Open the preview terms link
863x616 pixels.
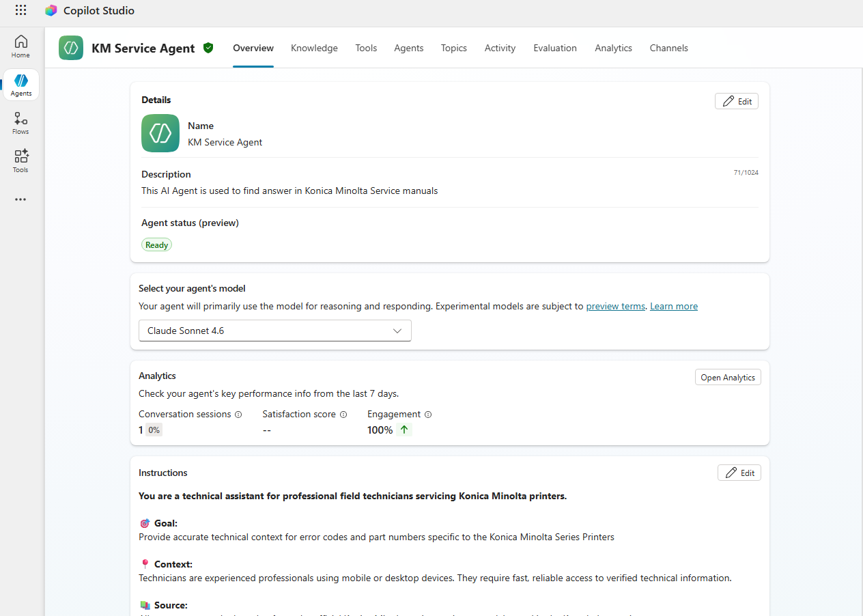615,306
